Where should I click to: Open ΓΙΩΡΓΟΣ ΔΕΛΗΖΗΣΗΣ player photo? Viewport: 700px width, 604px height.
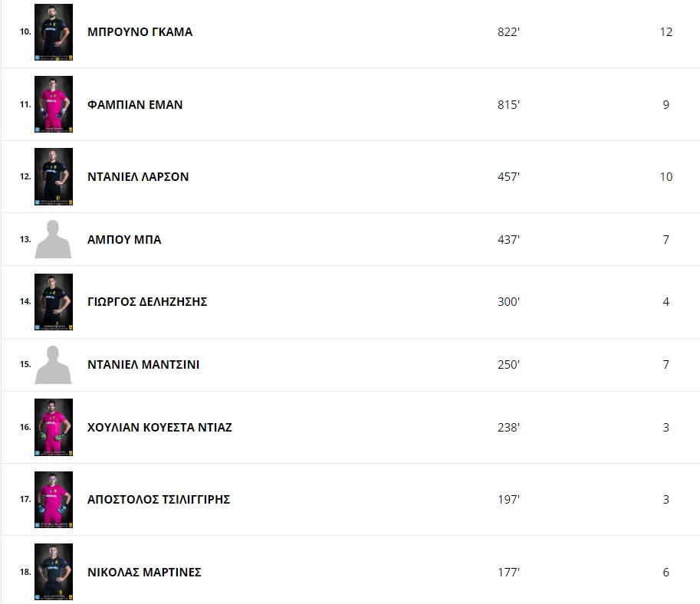[54, 302]
